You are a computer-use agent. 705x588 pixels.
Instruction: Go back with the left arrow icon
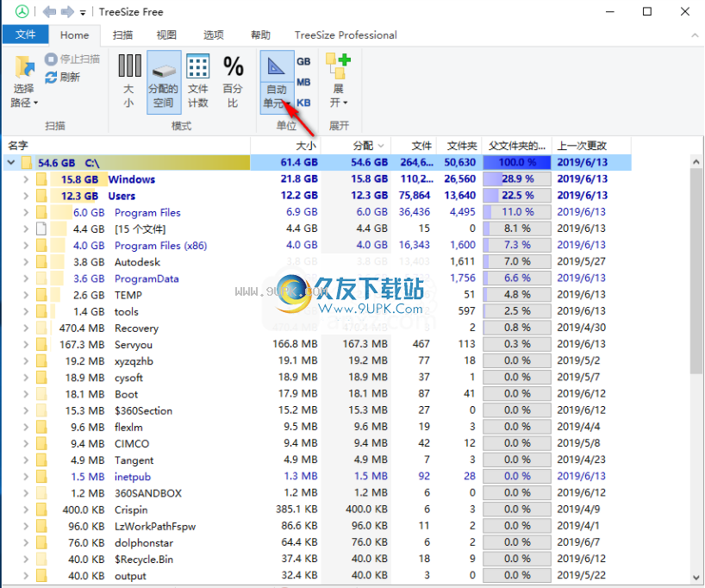[x=49, y=12]
